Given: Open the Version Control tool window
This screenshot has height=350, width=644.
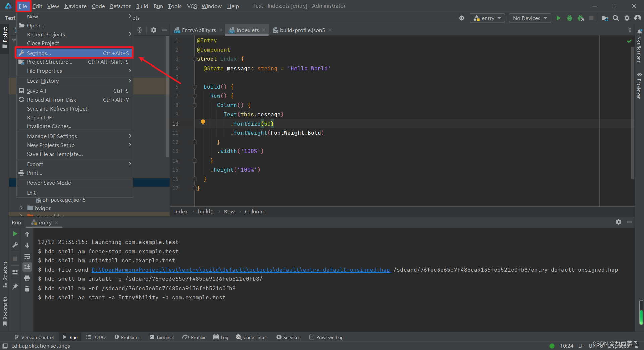Looking at the screenshot, I should click(x=34, y=337).
